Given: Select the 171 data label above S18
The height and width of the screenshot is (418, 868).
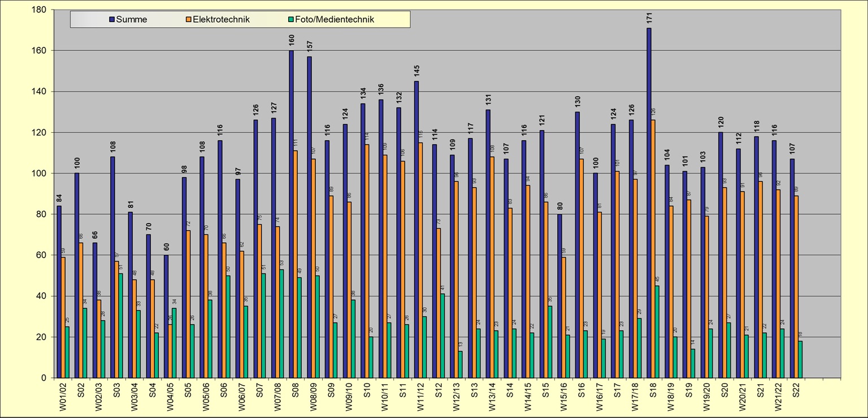Looking at the screenshot, I should 649,18.
